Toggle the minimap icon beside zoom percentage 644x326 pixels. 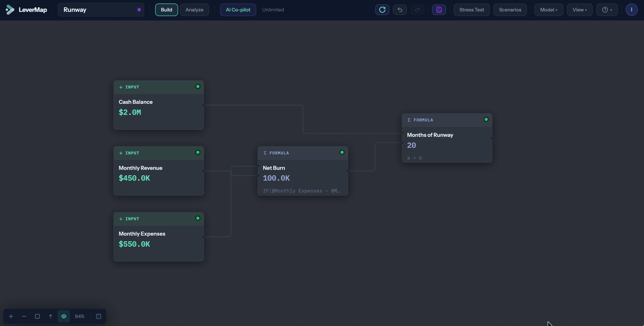click(x=99, y=316)
